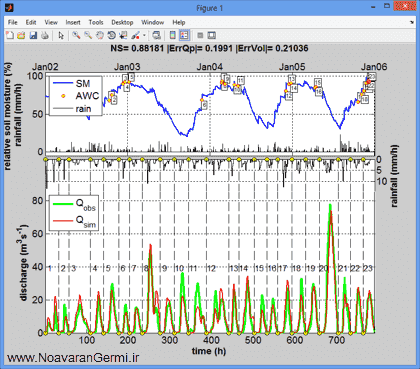Open the Window menu
420x369 pixels.
pyautogui.click(x=152, y=22)
